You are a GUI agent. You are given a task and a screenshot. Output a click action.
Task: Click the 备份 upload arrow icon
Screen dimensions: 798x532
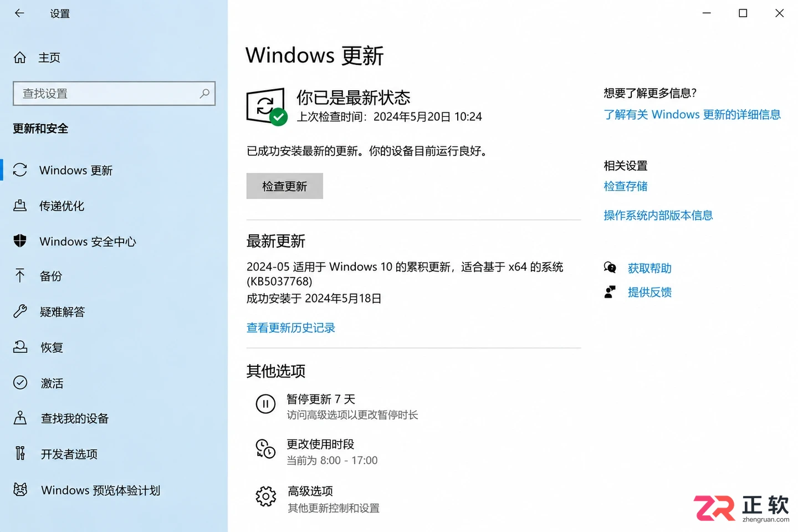[20, 276]
